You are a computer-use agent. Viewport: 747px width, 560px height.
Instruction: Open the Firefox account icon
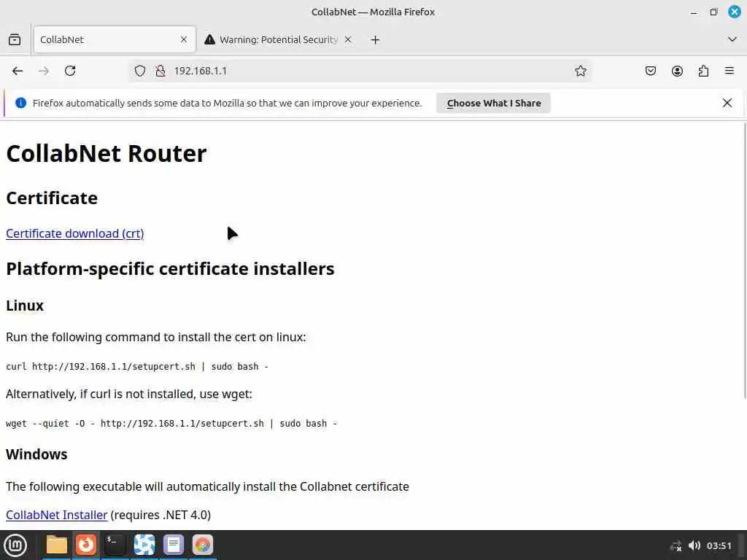(677, 71)
